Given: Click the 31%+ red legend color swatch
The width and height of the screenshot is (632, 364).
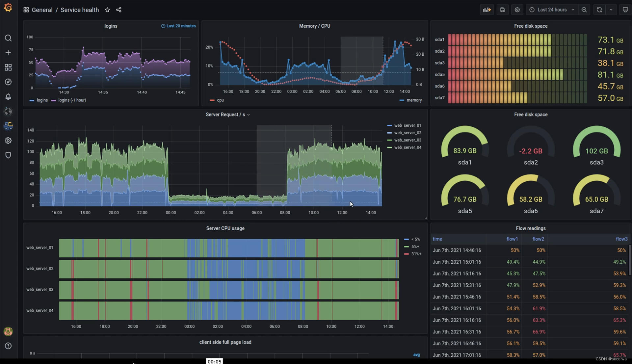Looking at the screenshot, I should tap(407, 254).
